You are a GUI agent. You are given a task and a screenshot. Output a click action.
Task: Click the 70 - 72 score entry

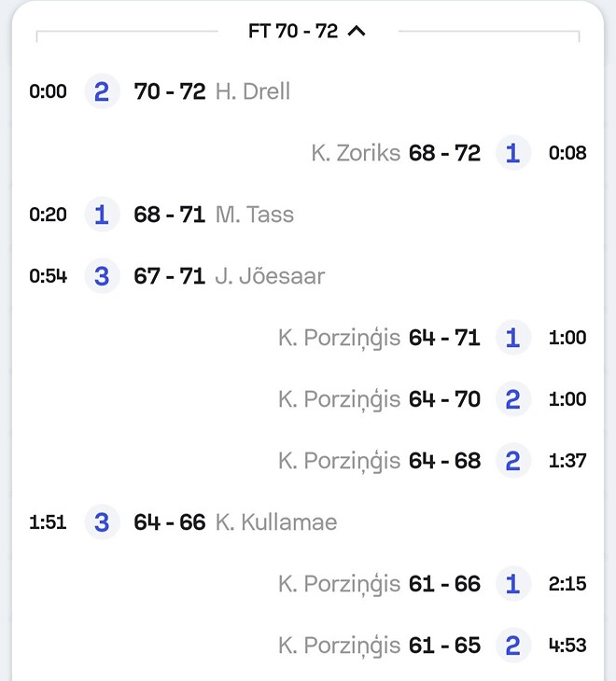pos(170,91)
